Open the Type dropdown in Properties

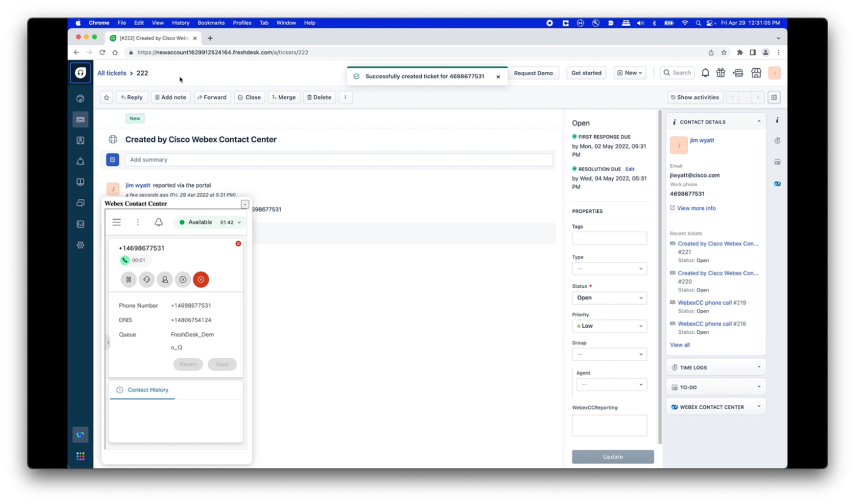tap(610, 268)
